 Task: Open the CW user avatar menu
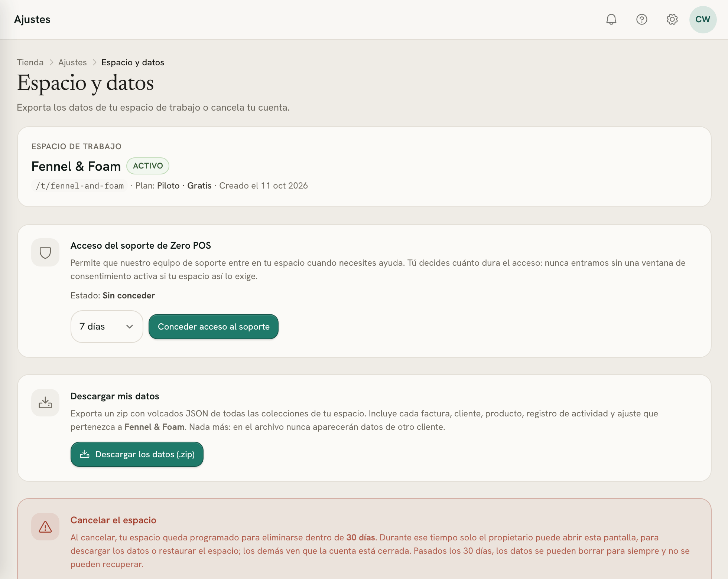(x=703, y=19)
